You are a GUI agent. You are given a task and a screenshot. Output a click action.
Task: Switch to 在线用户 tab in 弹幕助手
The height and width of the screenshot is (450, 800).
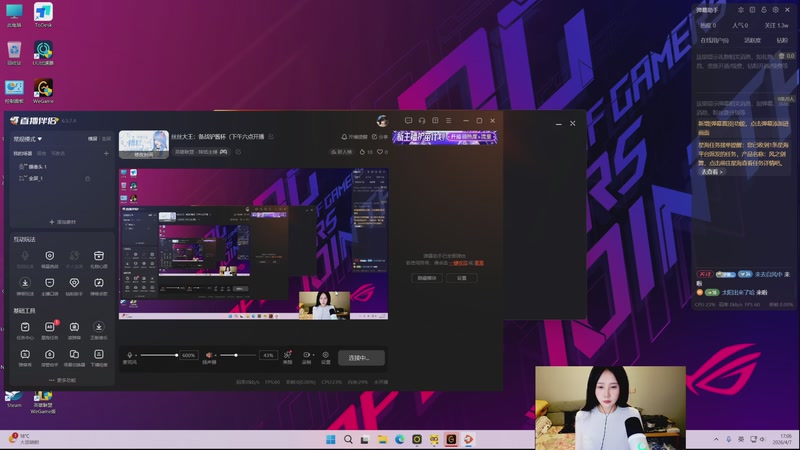[x=714, y=40]
